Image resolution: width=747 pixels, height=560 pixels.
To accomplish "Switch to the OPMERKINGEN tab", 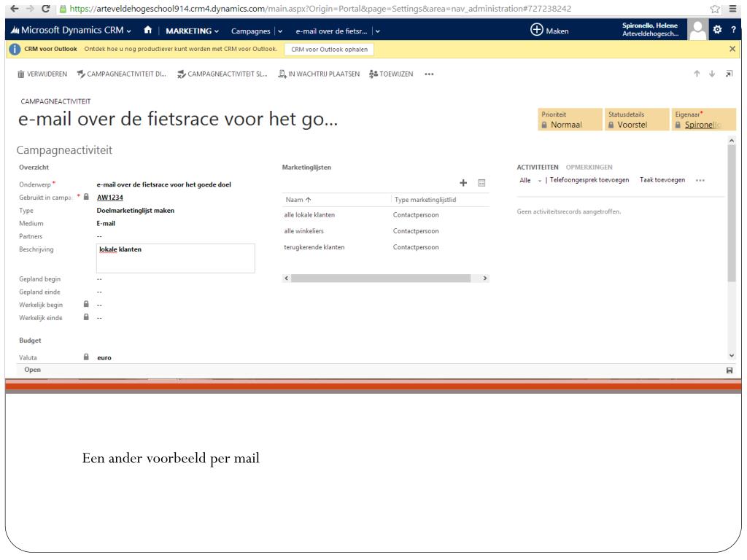I will [x=589, y=167].
